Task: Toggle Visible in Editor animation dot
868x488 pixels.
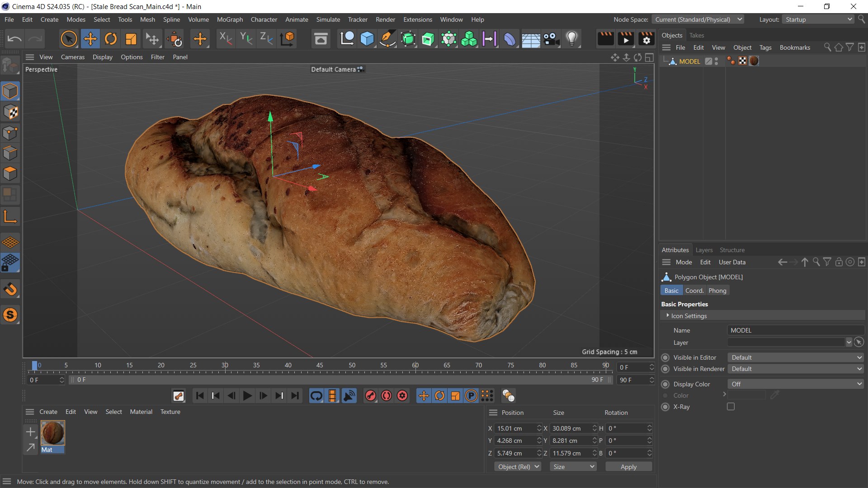Action: (x=665, y=357)
